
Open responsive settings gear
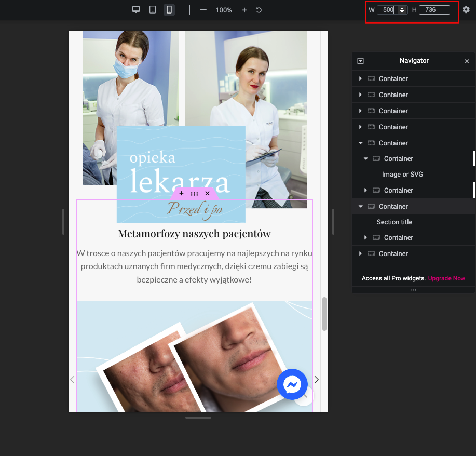tap(466, 10)
